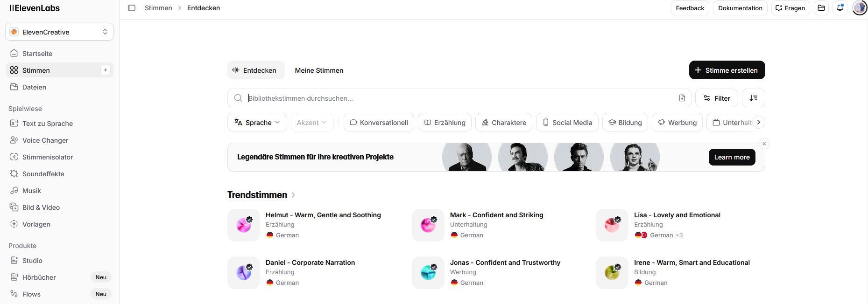Open Voice Changer in sidebar

[x=45, y=140]
